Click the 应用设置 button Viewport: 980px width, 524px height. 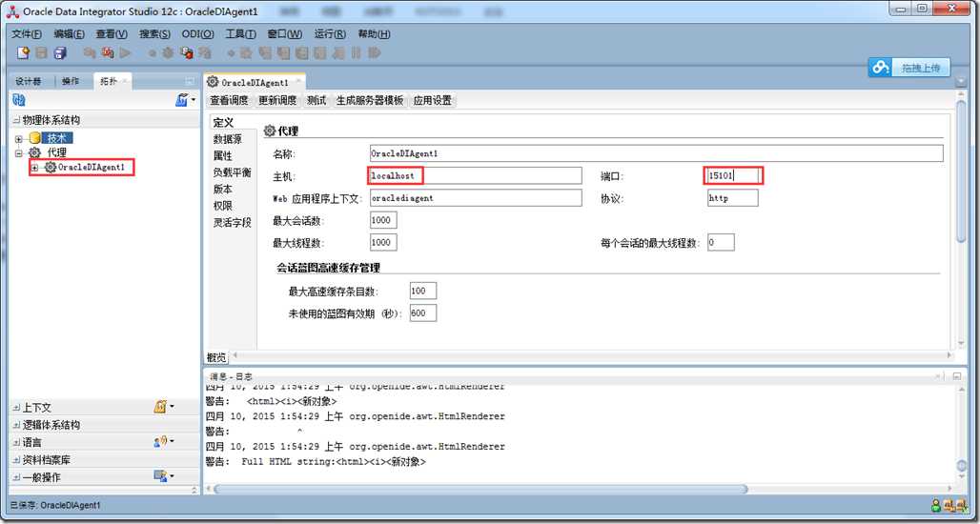click(x=432, y=101)
